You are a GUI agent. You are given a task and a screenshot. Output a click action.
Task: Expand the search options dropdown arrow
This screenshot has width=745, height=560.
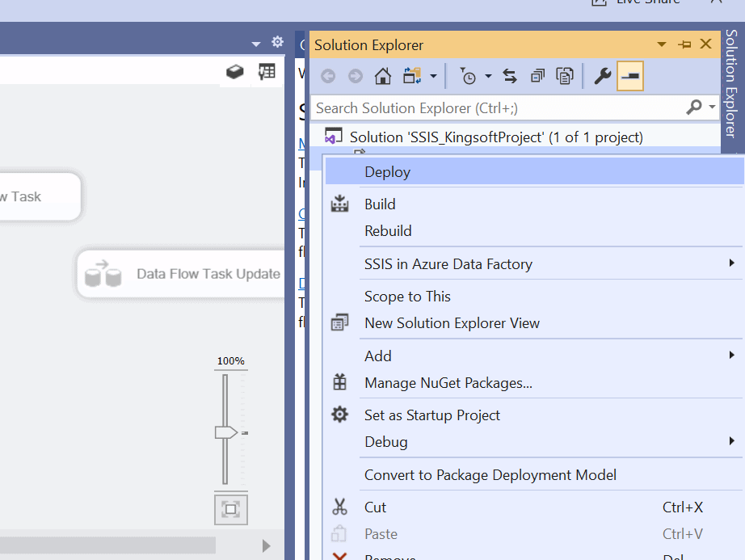(x=712, y=107)
